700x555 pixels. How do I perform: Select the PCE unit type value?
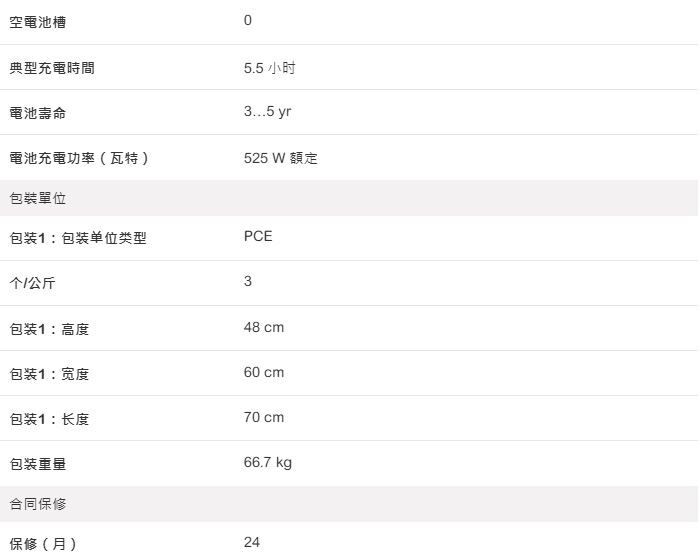pyautogui.click(x=258, y=237)
